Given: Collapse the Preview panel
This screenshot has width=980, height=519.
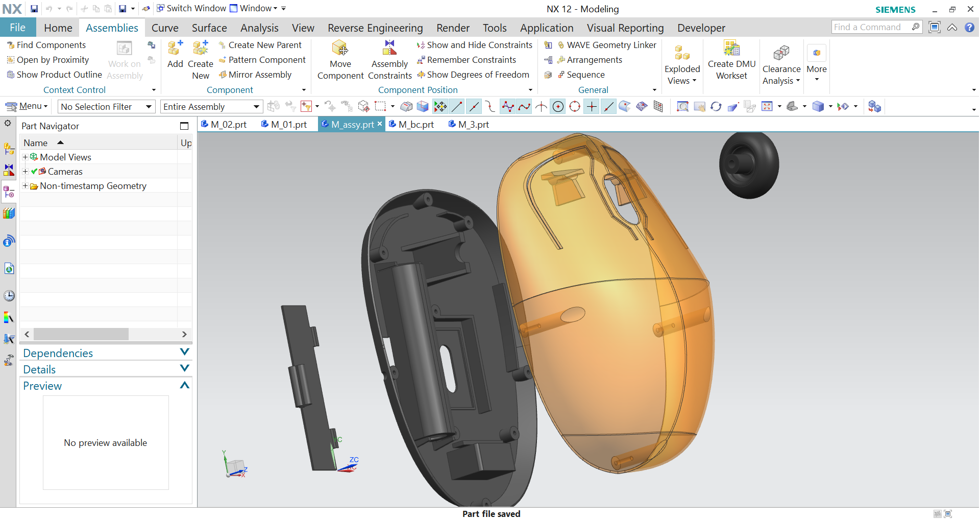Looking at the screenshot, I should pyautogui.click(x=185, y=385).
